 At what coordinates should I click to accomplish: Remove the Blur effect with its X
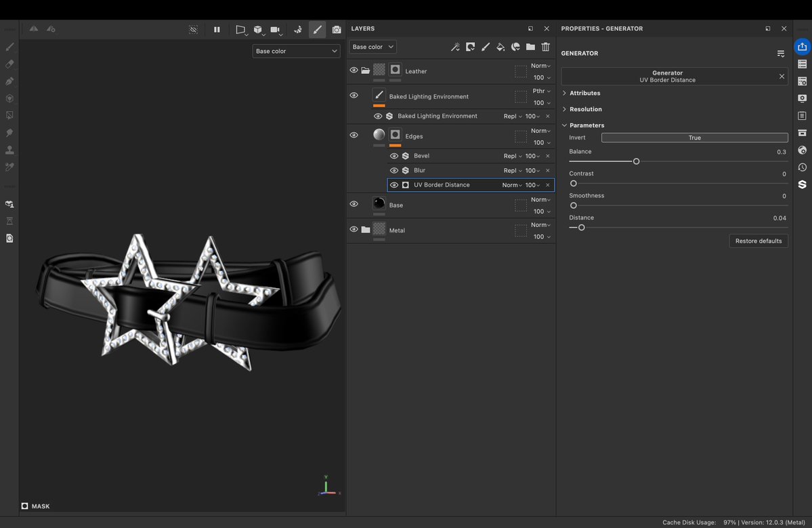pos(548,171)
